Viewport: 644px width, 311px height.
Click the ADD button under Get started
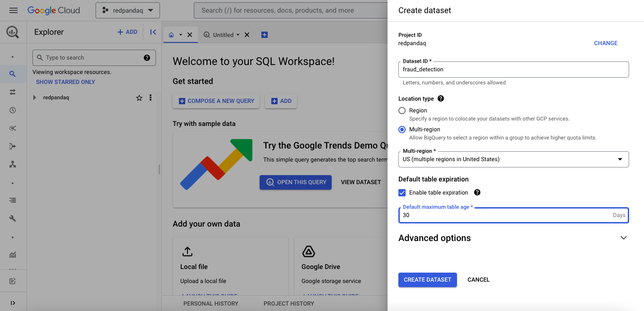(x=281, y=101)
